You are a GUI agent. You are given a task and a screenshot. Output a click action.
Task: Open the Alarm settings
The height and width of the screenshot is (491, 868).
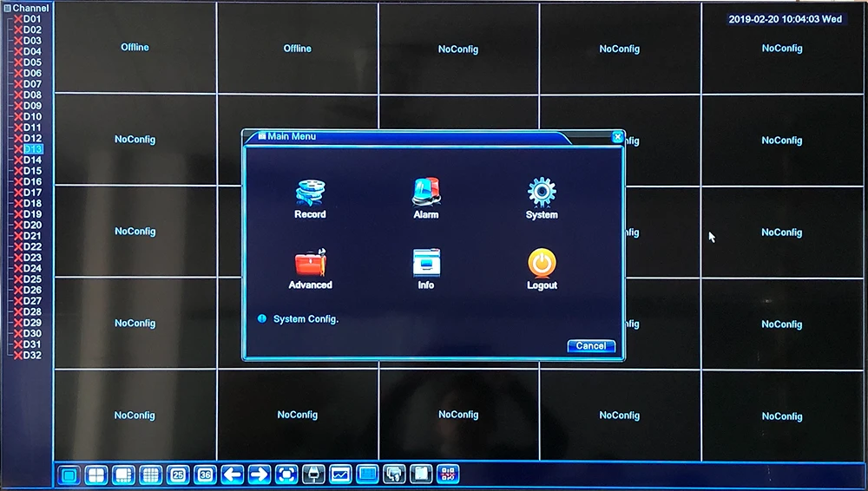(x=425, y=200)
